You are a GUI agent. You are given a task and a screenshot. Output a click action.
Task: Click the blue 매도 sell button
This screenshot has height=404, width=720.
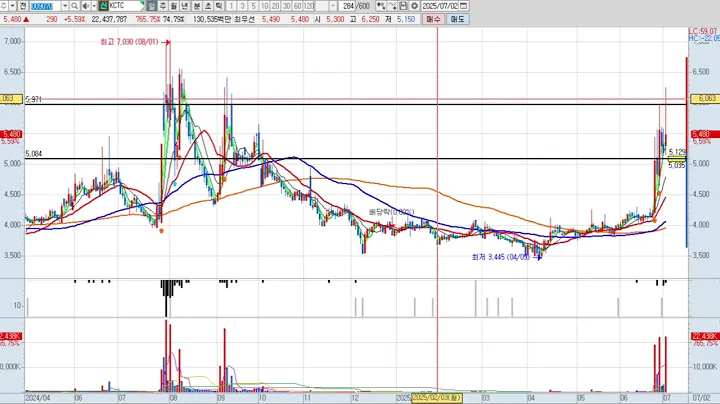coord(457,19)
